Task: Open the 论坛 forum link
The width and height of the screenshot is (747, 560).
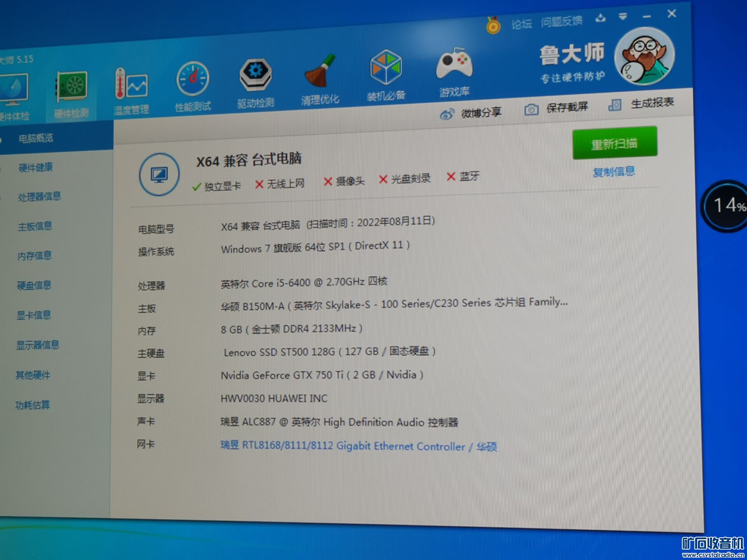Action: pyautogui.click(x=521, y=24)
